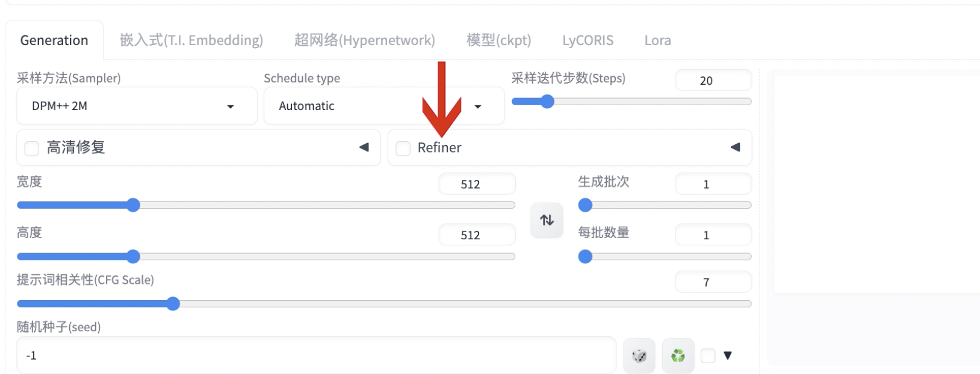Viewport: 980px width, 374px height.
Task: Open the Sampler DPM++ 2M dropdown
Action: (x=137, y=106)
